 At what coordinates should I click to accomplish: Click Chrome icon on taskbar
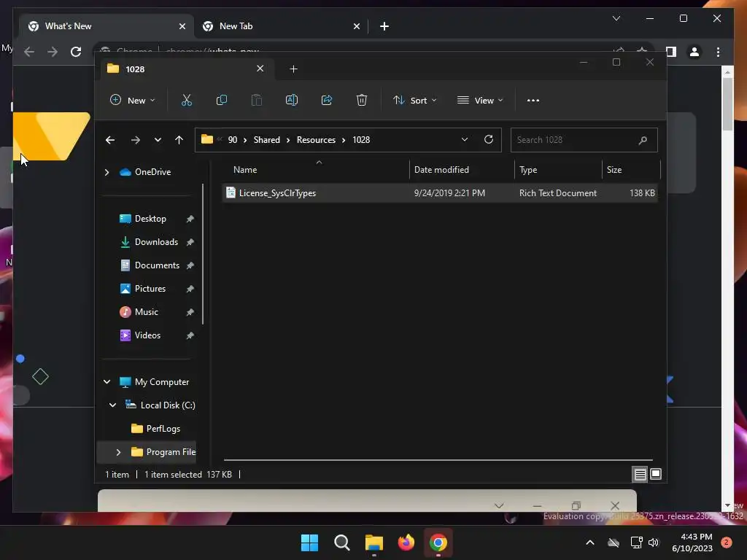tap(438, 542)
